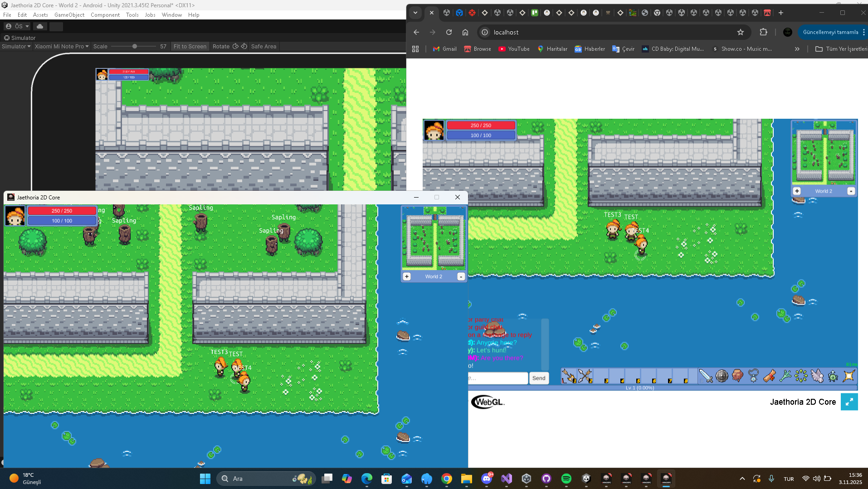Viewport: 868px width, 489px height.
Task: Click the crossed arrows skill in slot 2
Action: point(585,376)
